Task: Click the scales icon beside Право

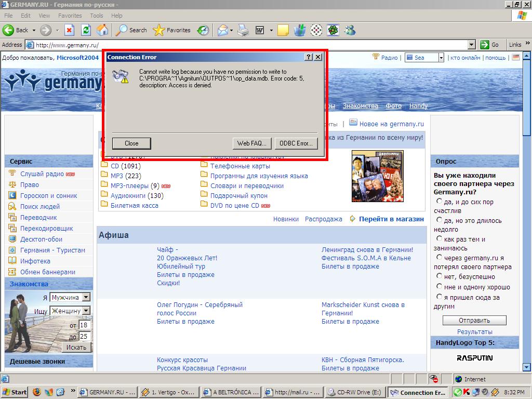Action: click(x=12, y=184)
